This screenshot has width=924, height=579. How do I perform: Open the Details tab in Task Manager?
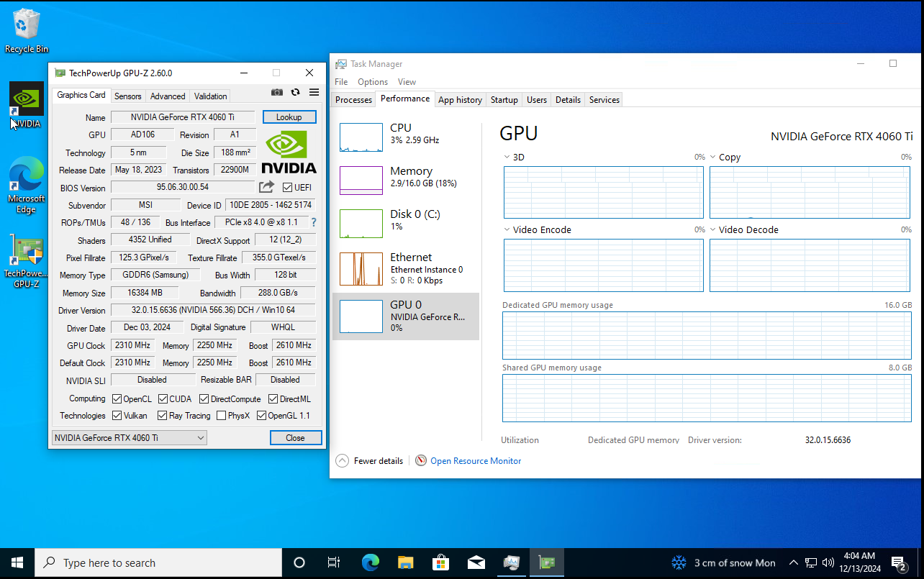568,100
